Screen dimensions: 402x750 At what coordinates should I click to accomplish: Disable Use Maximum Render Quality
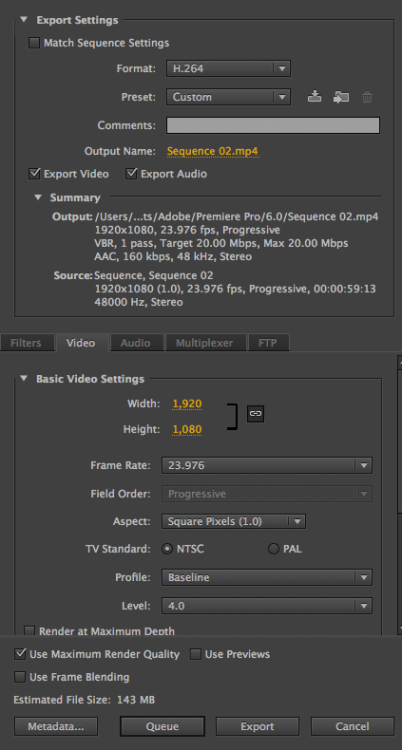[20, 654]
